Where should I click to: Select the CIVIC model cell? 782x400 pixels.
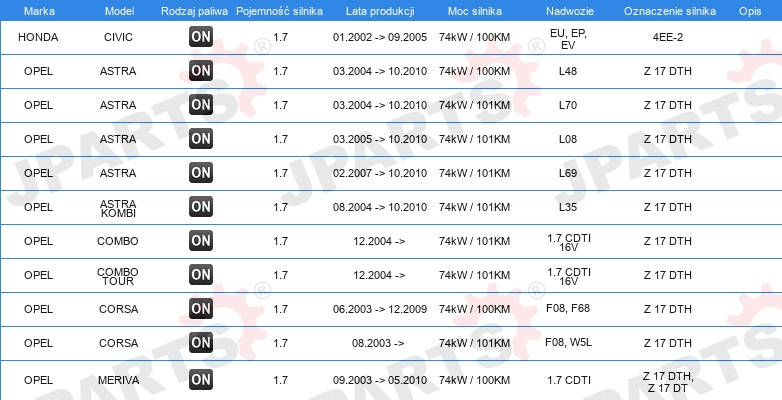tap(118, 37)
